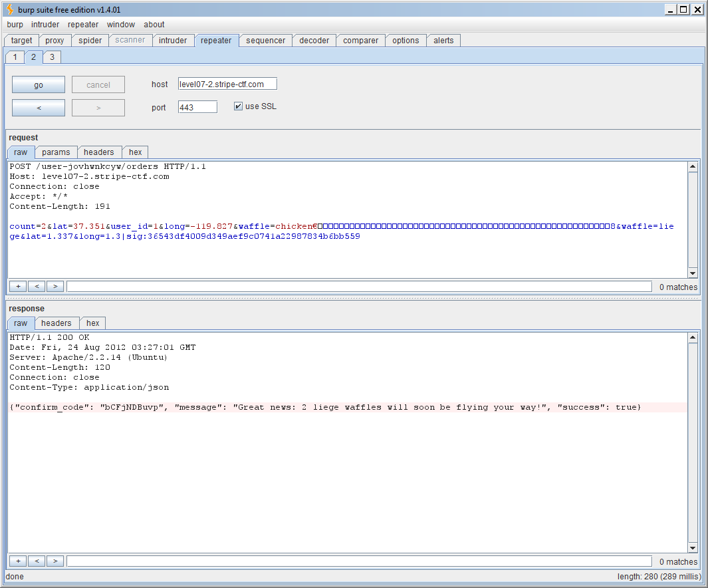Image resolution: width=708 pixels, height=588 pixels.
Task: Switch to the target tab
Action: tap(22, 40)
